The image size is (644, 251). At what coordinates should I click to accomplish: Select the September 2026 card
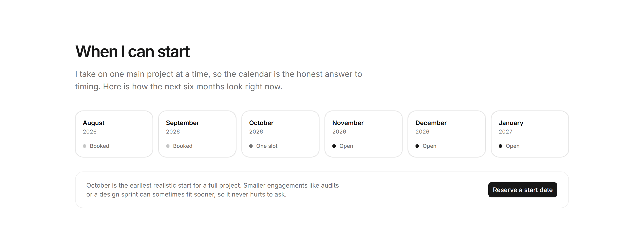197,134
